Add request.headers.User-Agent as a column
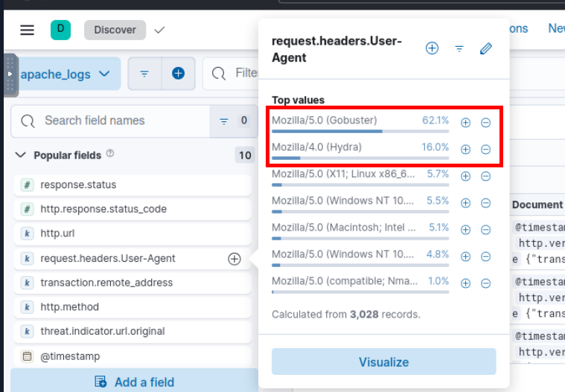 (x=234, y=259)
